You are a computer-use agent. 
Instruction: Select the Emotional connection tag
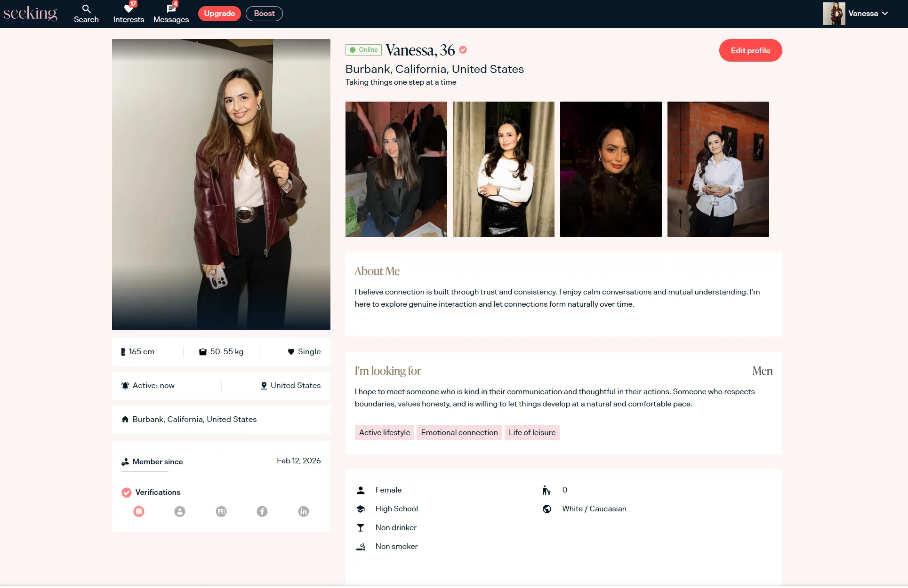[459, 433]
